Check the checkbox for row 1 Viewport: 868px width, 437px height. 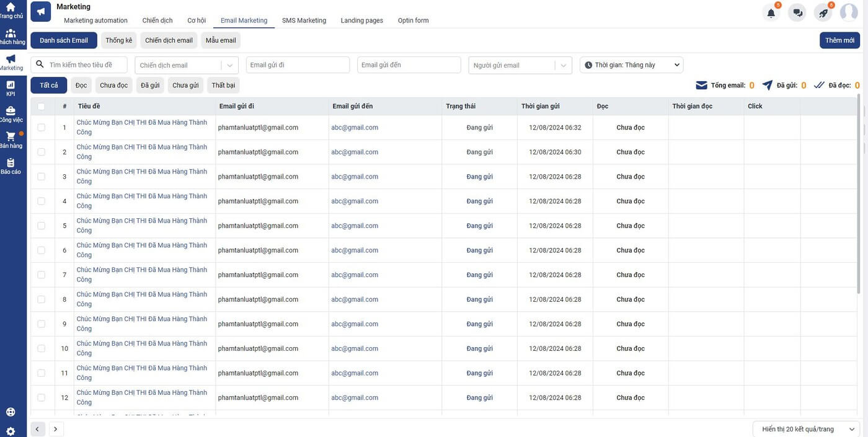[x=42, y=128]
